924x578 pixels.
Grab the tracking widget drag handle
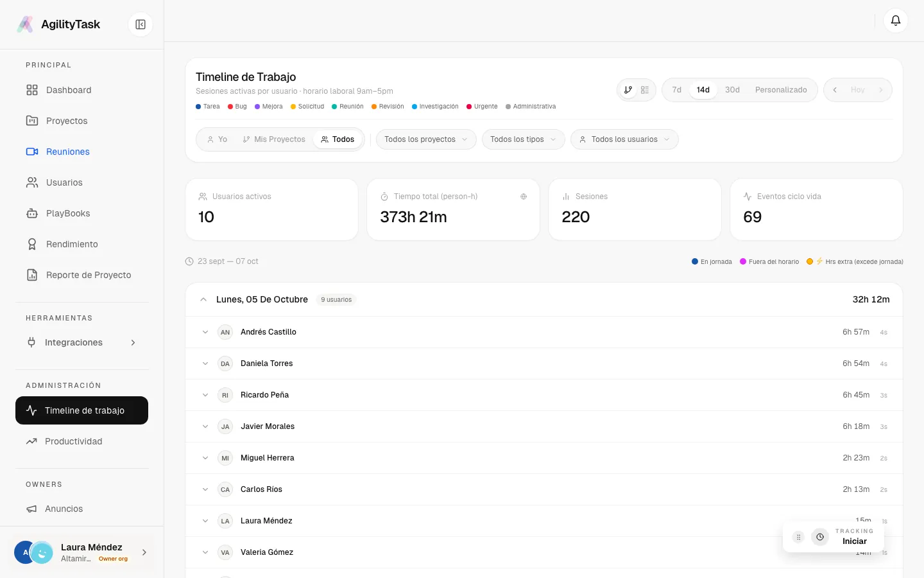(x=798, y=537)
